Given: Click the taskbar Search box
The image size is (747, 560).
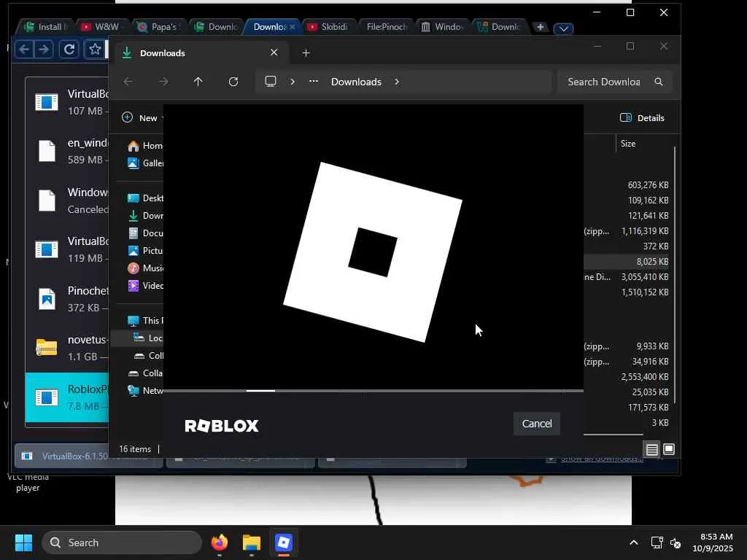Looking at the screenshot, I should click(x=122, y=542).
